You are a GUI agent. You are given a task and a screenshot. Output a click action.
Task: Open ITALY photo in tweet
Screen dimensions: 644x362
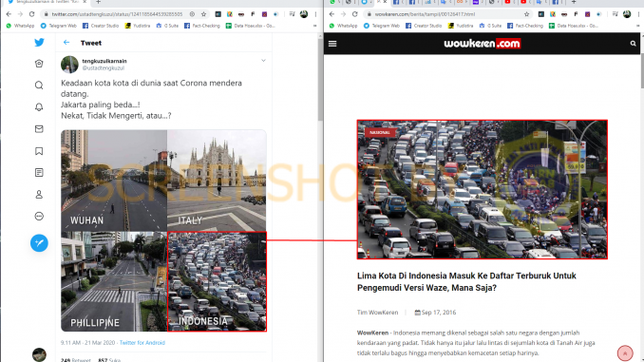(x=217, y=181)
